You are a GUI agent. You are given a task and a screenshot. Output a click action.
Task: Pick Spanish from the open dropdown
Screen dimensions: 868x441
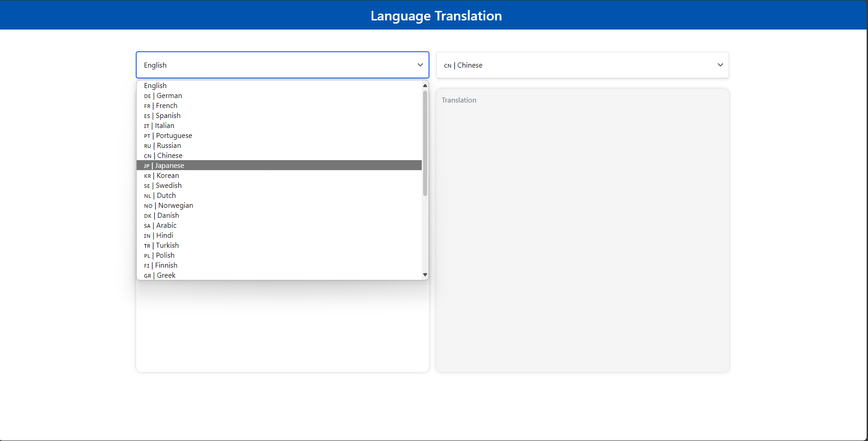click(162, 116)
